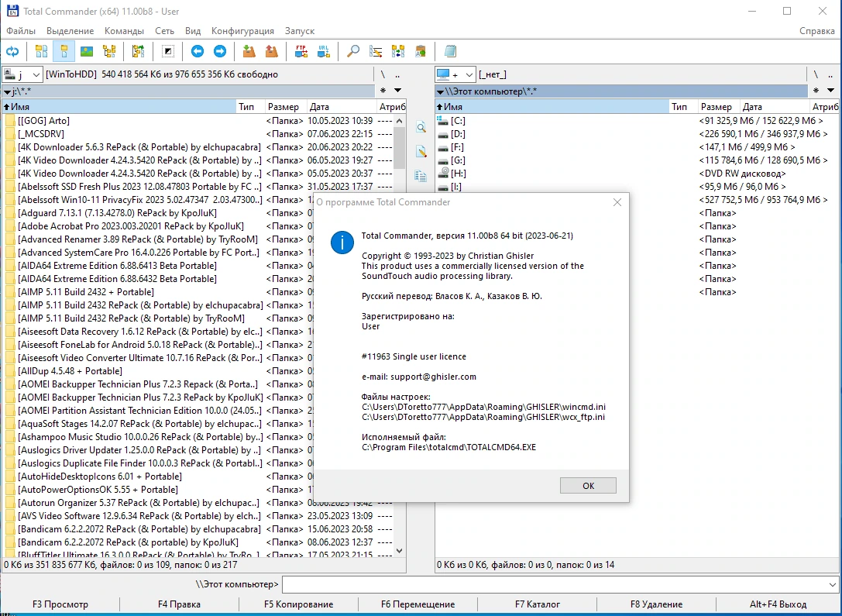Click the left panel scrollbar up arrow
The height and width of the screenshot is (616, 842).
point(399,121)
